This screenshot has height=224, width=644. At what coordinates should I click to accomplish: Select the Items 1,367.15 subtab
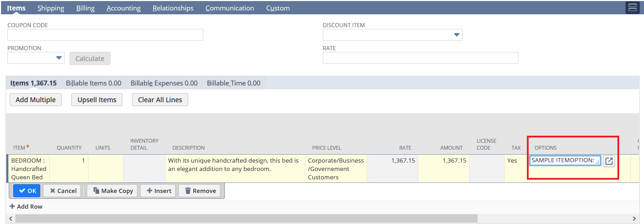click(x=33, y=83)
